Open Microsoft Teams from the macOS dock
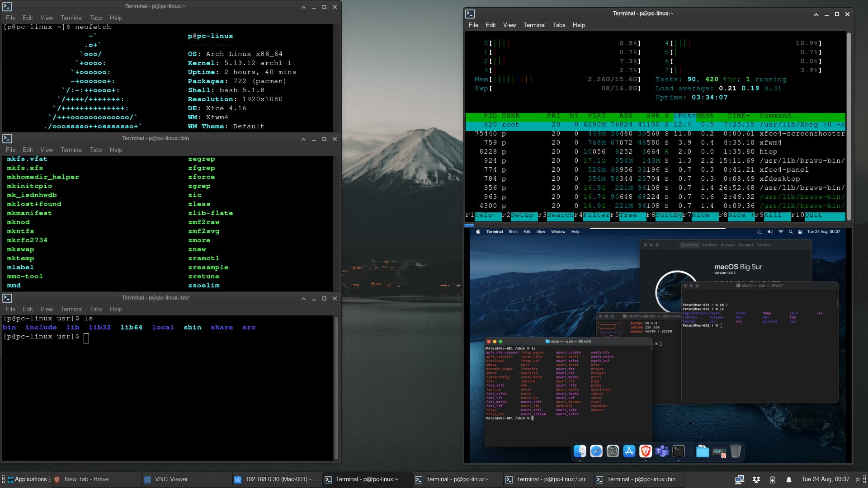Image resolution: width=868 pixels, height=488 pixels. [x=662, y=451]
